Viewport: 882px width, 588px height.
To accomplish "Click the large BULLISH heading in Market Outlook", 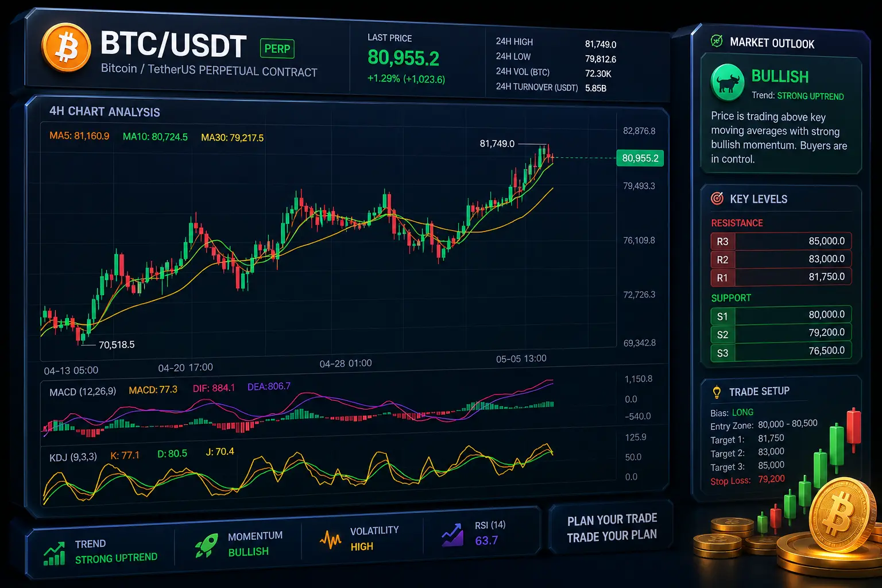I will (780, 76).
